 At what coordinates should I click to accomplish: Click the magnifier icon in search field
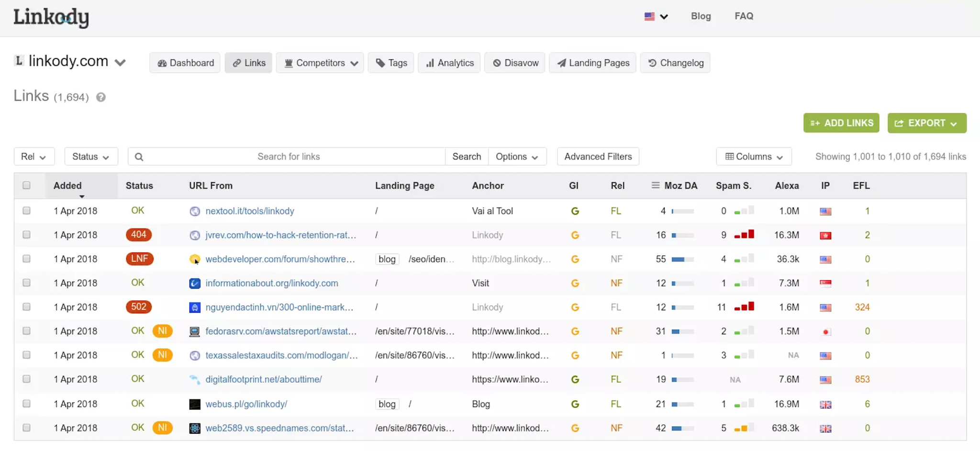(x=139, y=157)
